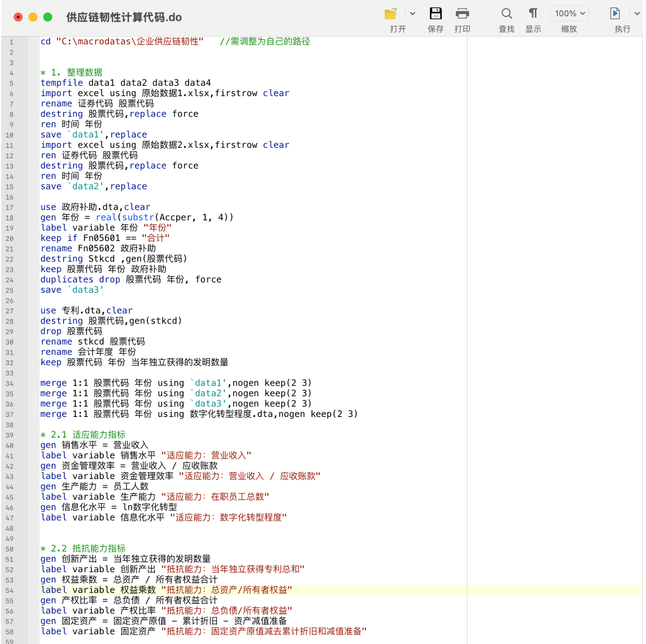Save the do-file with the floppy disk icon
The image size is (646, 644).
pyautogui.click(x=435, y=14)
